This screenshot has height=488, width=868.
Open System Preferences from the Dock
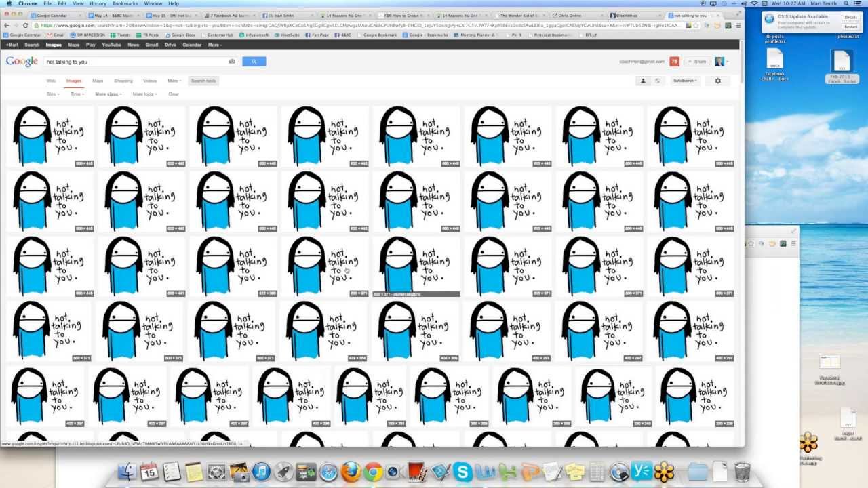(x=217, y=472)
